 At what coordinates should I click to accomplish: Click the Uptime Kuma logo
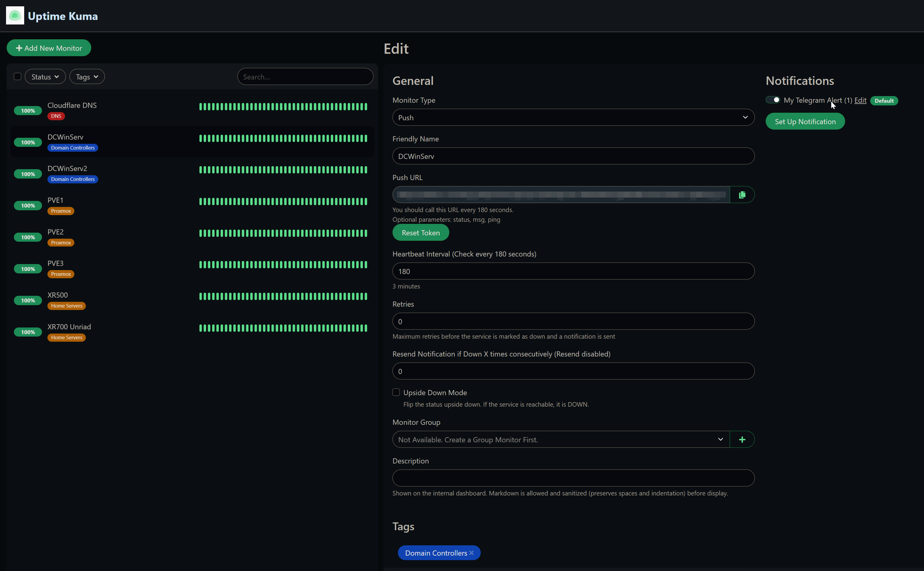[x=15, y=15]
